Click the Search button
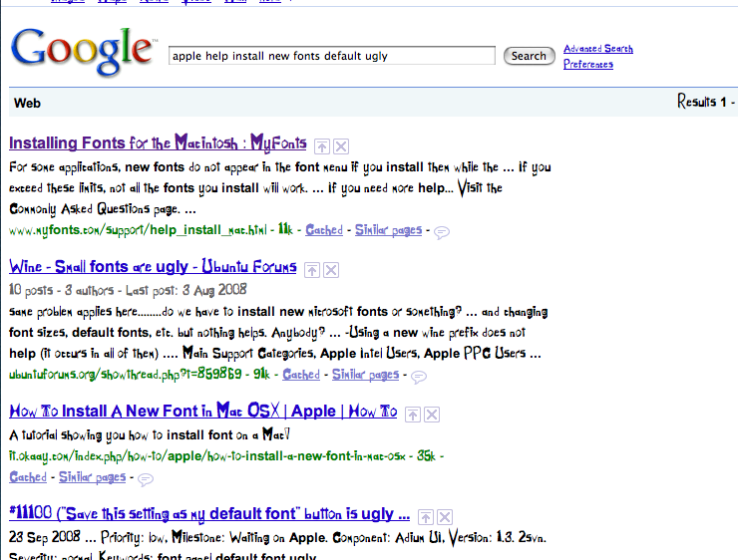This screenshot has height=560, width=738. point(529,56)
